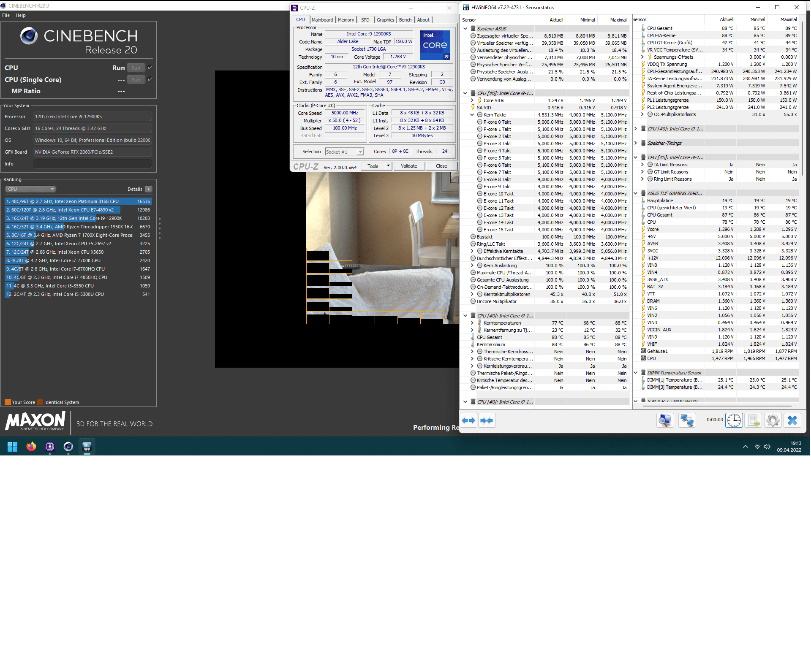The image size is (811, 672).
Task: Close sensors with the blue X icon
Action: point(792,420)
